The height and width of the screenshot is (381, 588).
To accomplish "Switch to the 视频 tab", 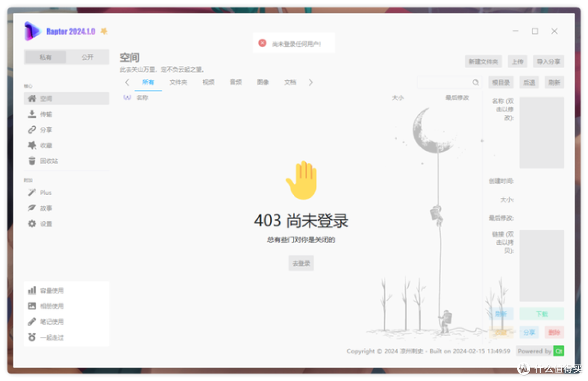I will (209, 82).
